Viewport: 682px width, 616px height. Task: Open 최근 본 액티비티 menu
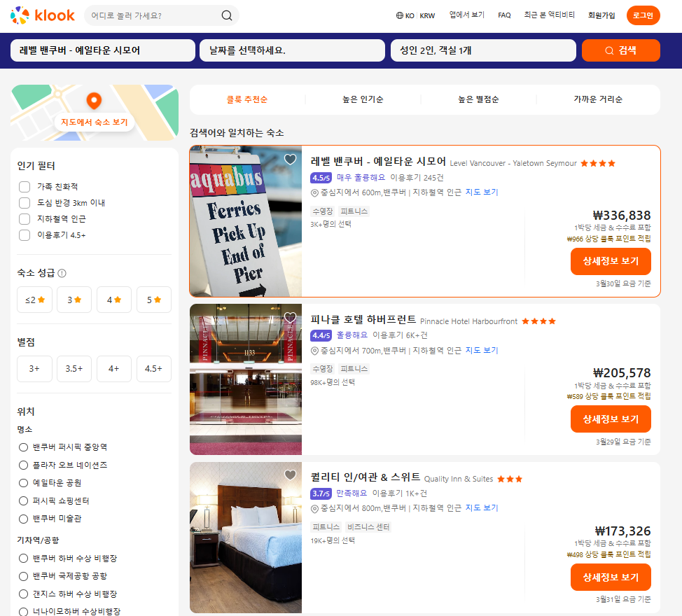click(550, 15)
